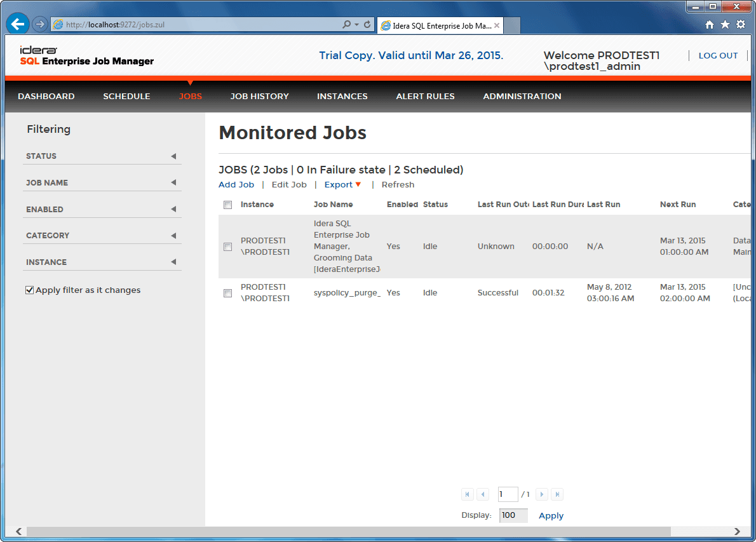
Task: Click the Unknown last run outcome cell
Action: (x=496, y=247)
